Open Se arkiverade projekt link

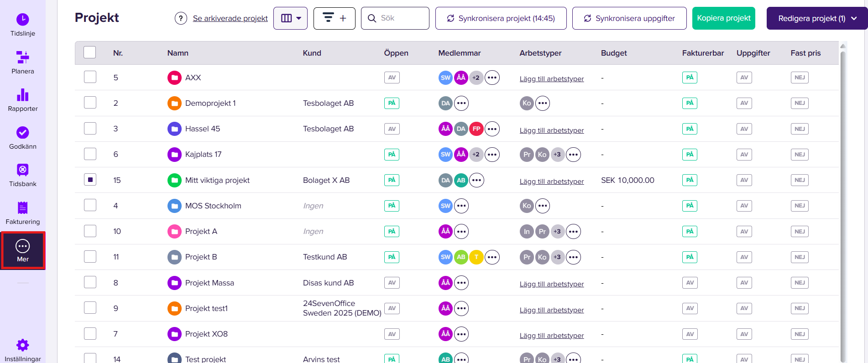230,18
